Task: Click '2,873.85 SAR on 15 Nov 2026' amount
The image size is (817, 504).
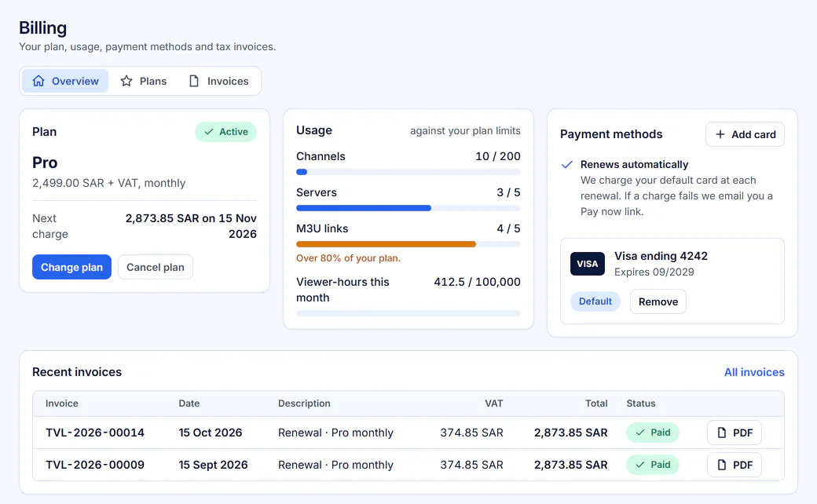Action: pos(191,226)
